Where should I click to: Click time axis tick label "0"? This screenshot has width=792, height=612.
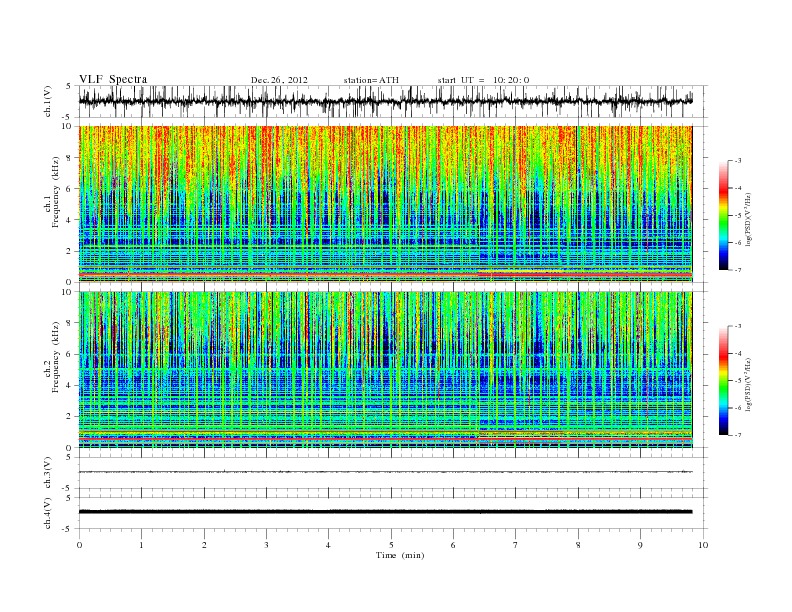(79, 545)
